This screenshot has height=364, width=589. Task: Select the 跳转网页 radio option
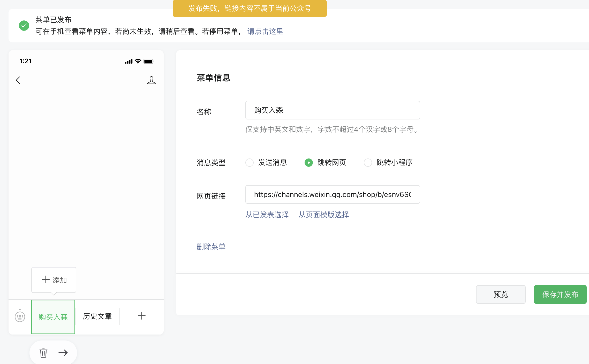[x=309, y=163]
